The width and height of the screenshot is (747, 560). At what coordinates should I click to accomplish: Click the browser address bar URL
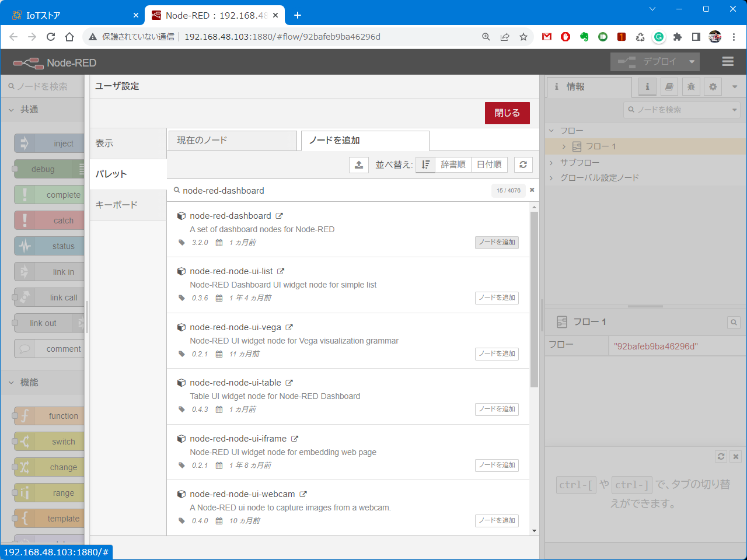coord(282,37)
